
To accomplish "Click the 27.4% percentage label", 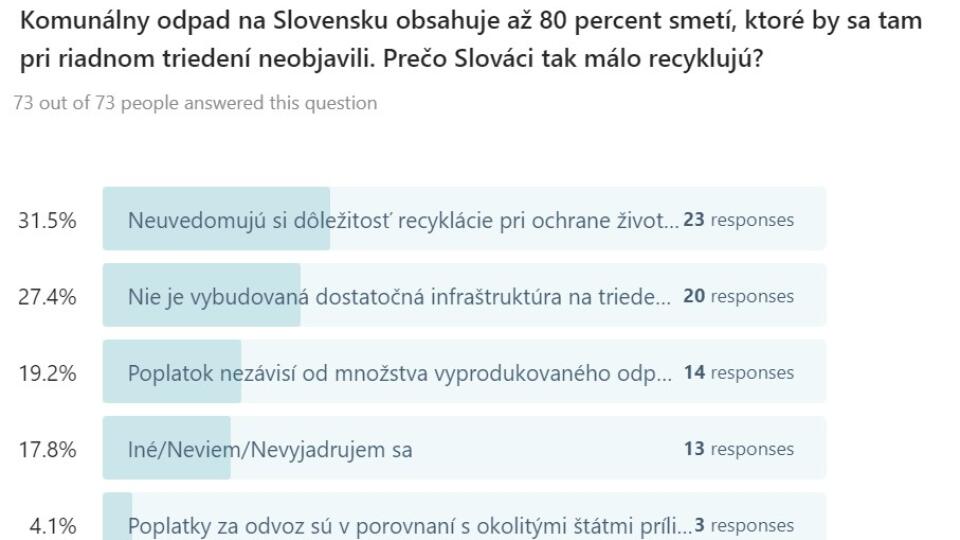I will (47, 297).
